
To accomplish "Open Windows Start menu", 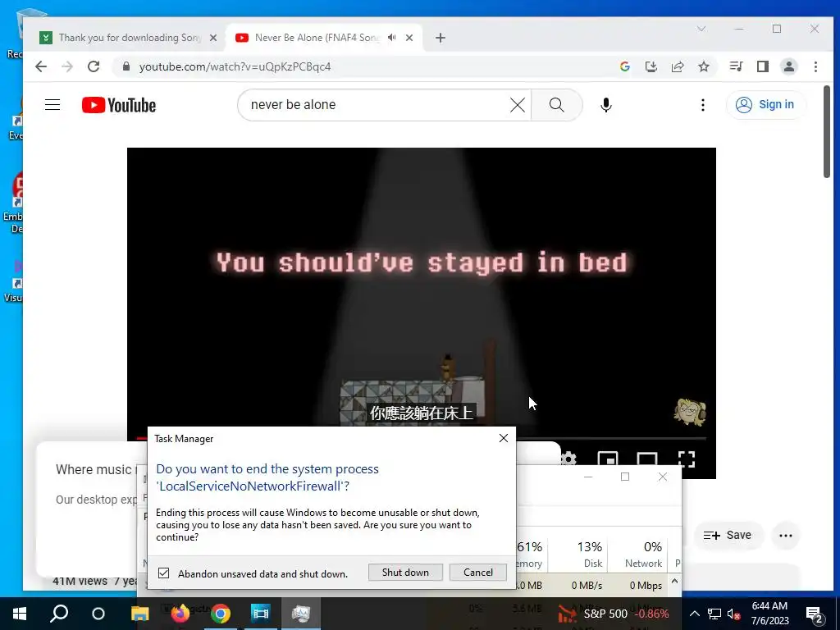I will click(20, 614).
